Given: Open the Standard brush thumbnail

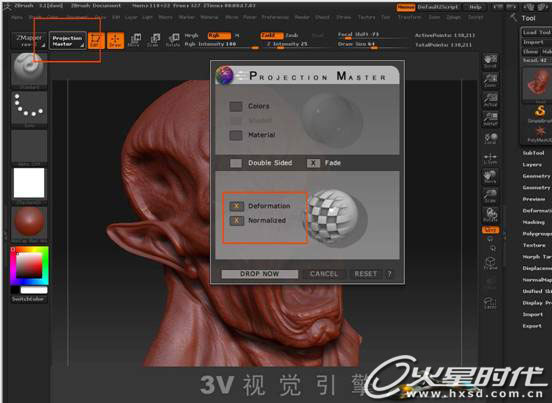Looking at the screenshot, I should [x=29, y=70].
